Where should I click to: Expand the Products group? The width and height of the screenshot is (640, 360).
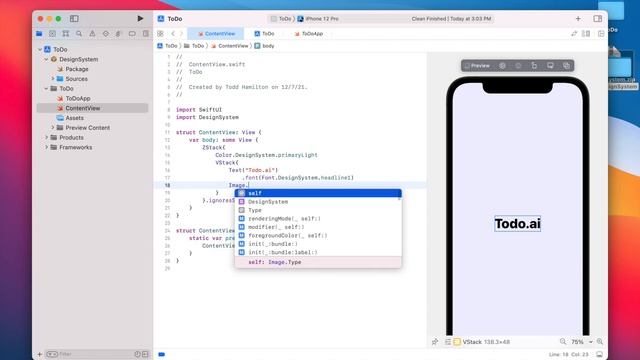46,138
